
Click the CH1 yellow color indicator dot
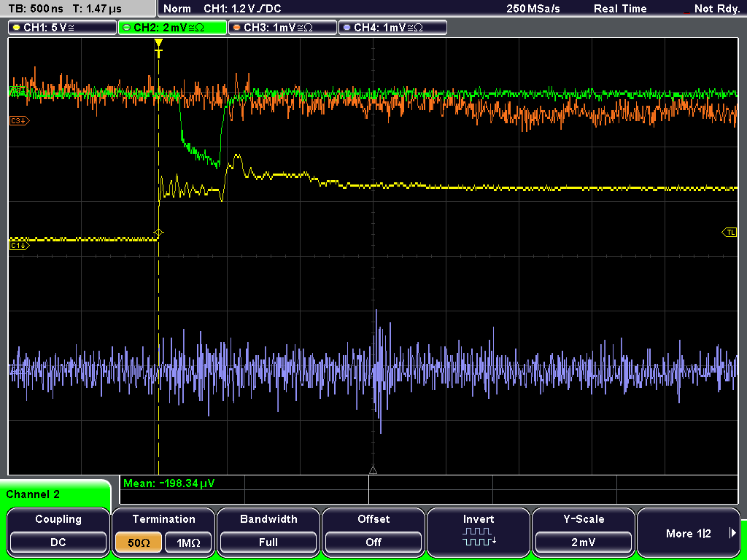click(17, 28)
